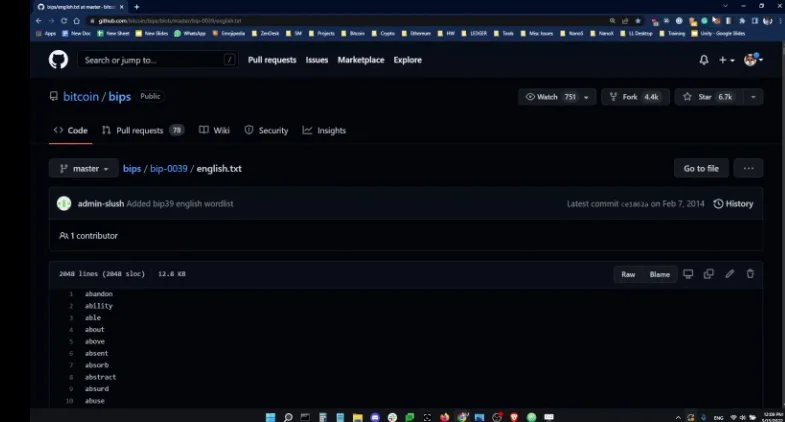Copy raw contents icon
This screenshot has width=785, height=422.
(708, 274)
